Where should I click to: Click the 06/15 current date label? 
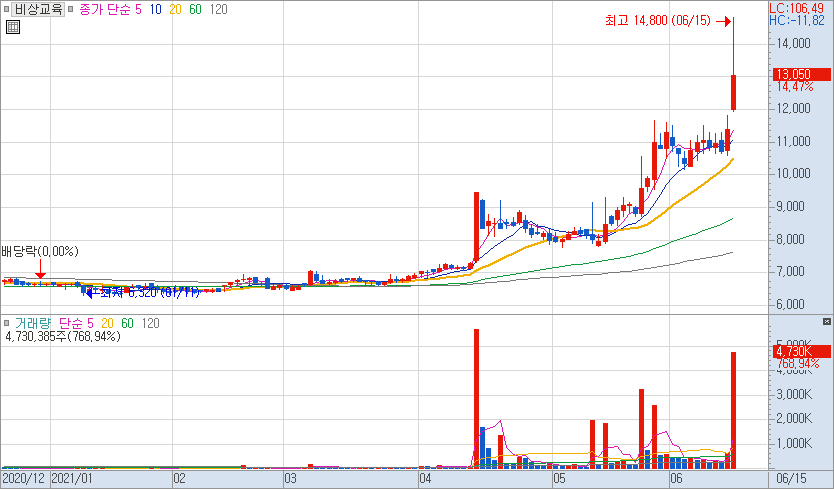[791, 478]
